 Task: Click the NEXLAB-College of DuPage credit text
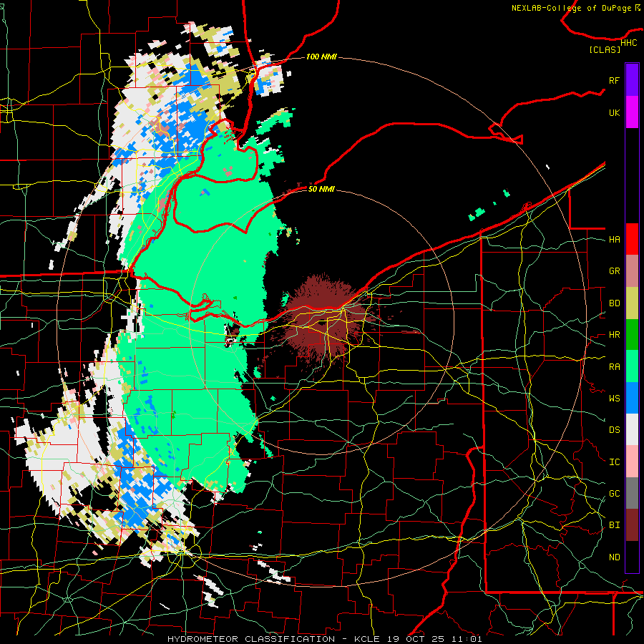pos(571,8)
